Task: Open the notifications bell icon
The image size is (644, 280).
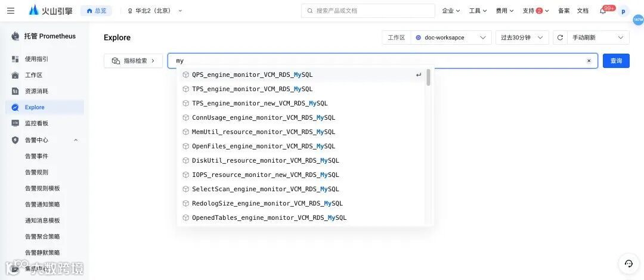Action: 602,11
